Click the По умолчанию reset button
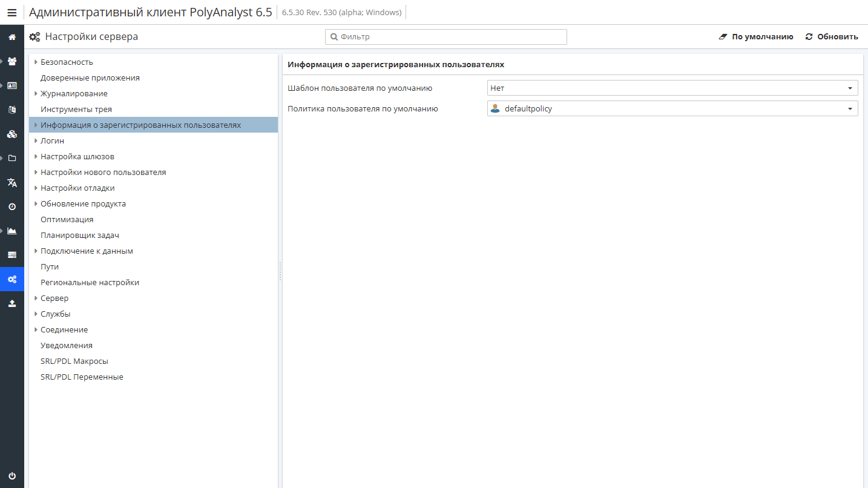This screenshot has width=868, height=488. click(x=755, y=37)
